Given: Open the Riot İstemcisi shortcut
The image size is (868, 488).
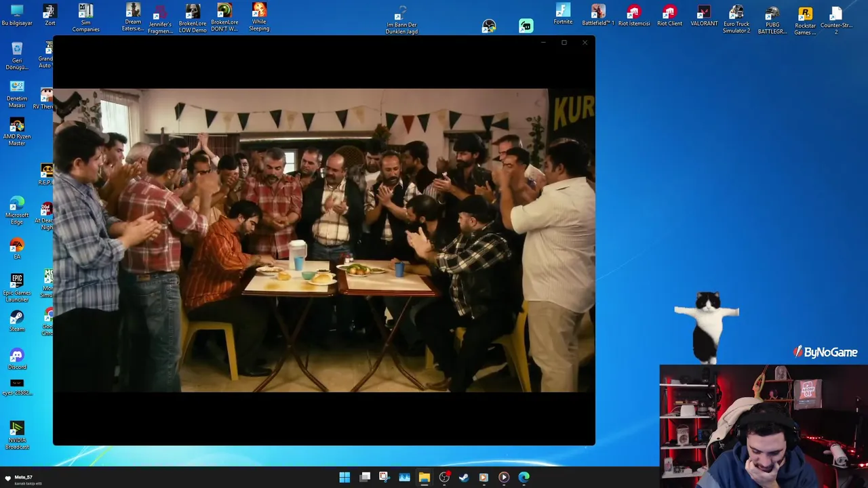Looking at the screenshot, I should [x=634, y=15].
